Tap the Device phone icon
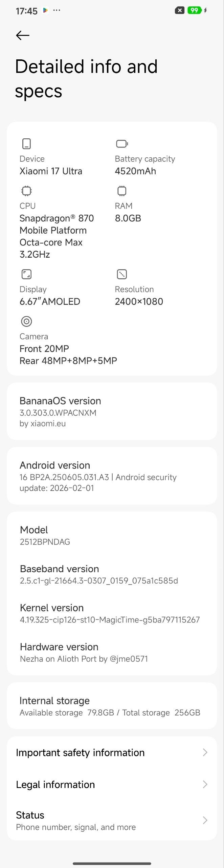The image size is (224, 868). pyautogui.click(x=26, y=144)
